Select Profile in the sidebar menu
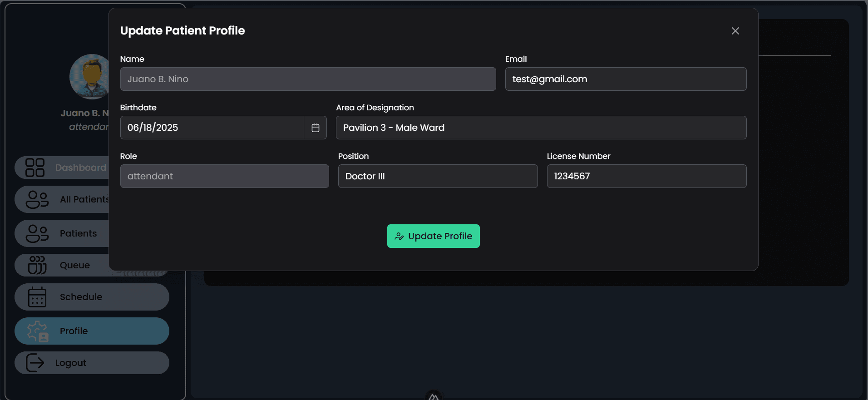 92,331
